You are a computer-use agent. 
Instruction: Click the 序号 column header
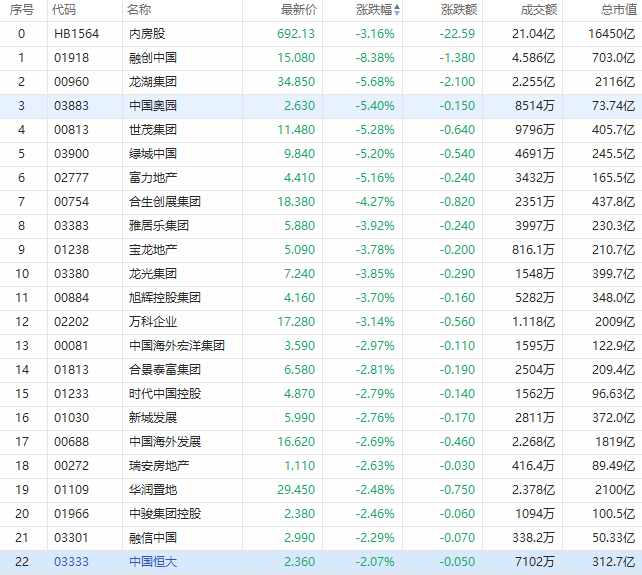(22, 9)
